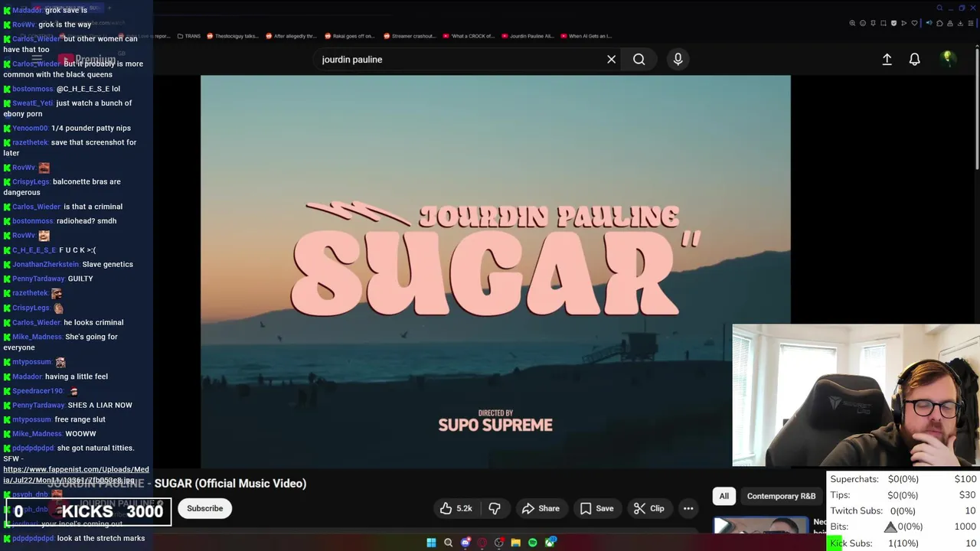Click the browser snapshot selection icon
Image resolution: width=980 pixels, height=551 pixels.
click(x=884, y=23)
